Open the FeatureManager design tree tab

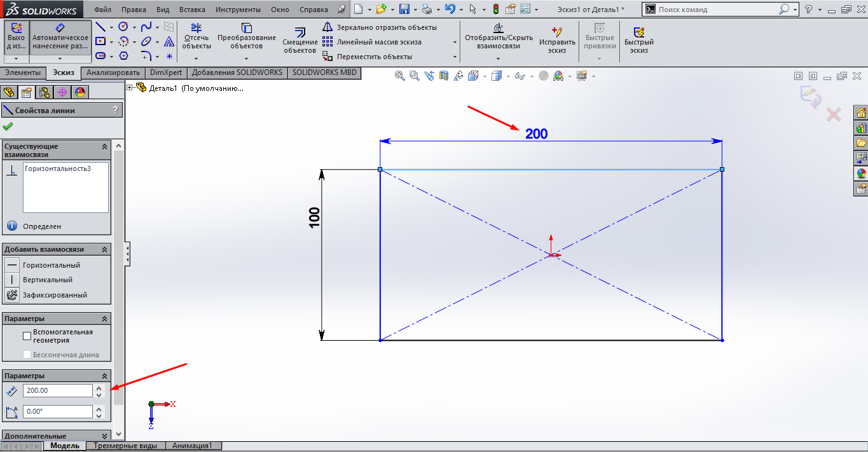click(10, 93)
